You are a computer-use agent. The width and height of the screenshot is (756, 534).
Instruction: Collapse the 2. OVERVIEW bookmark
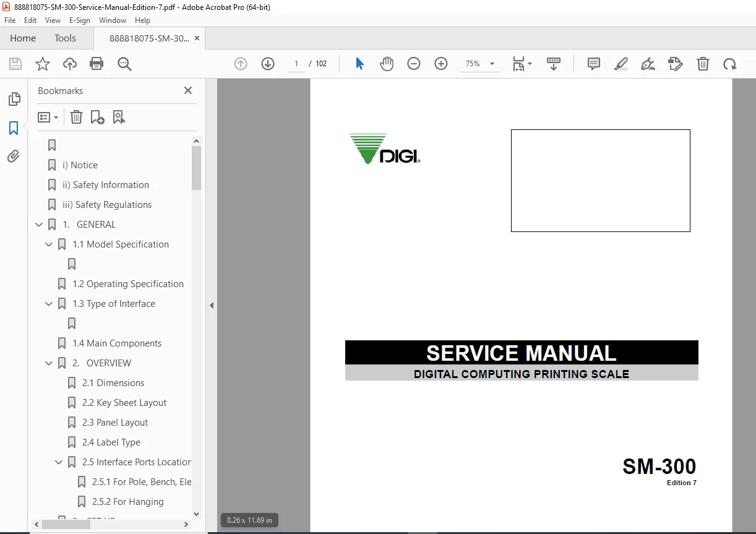point(49,363)
